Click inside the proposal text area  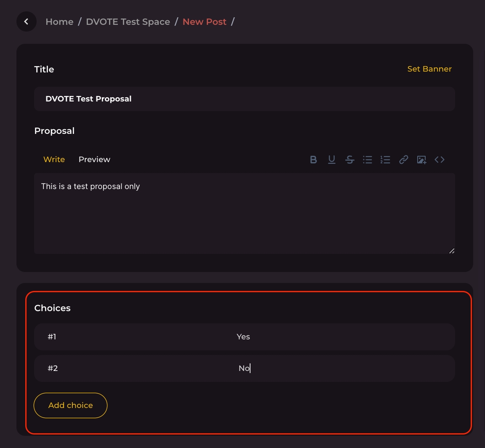[x=244, y=213]
